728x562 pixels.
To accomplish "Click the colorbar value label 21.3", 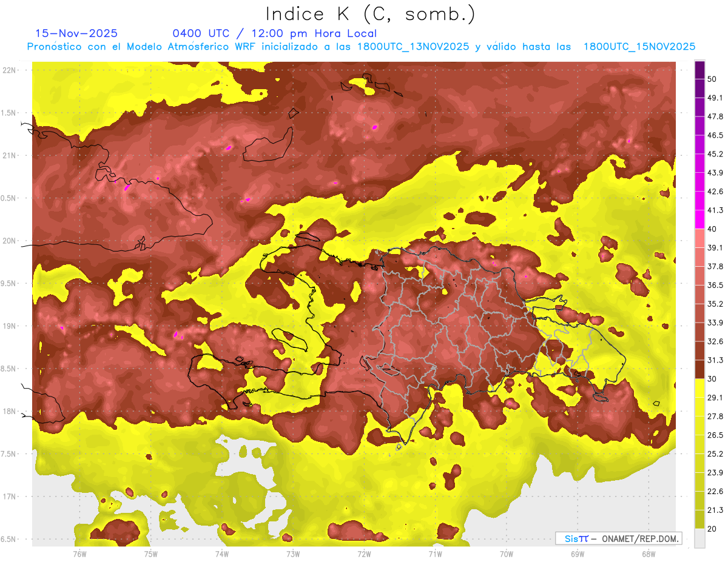I will [x=715, y=510].
